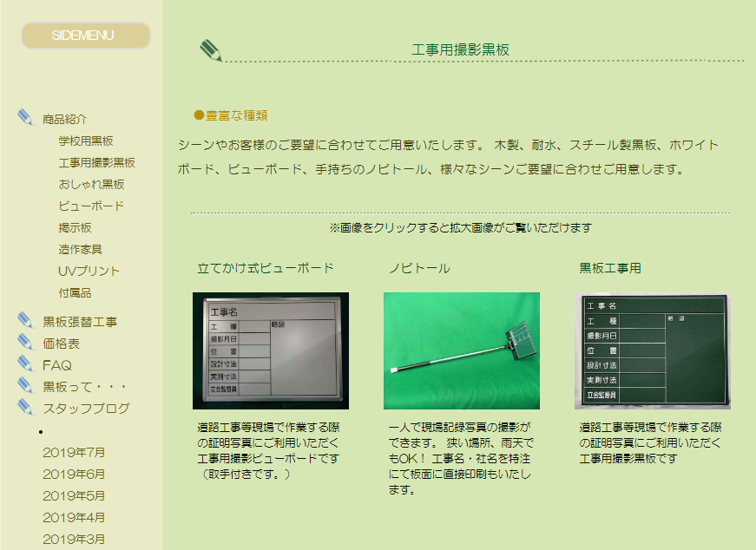Open the ビューボード menu item

pyautogui.click(x=91, y=206)
